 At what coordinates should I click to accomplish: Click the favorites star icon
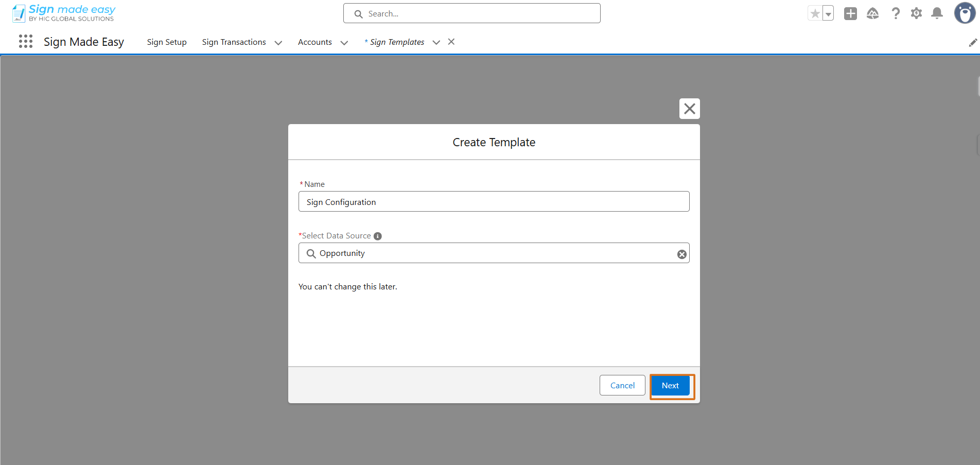click(x=815, y=13)
